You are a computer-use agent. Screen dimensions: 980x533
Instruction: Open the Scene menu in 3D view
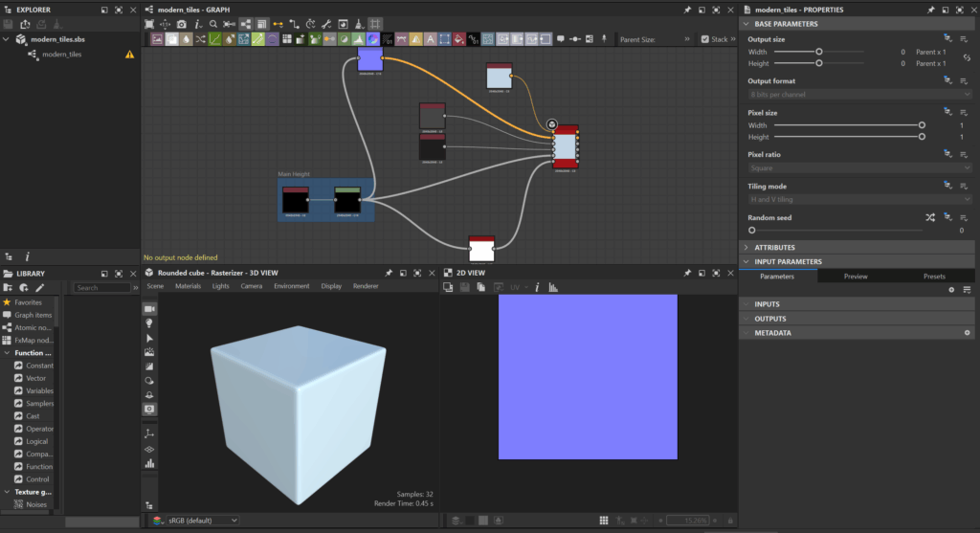tap(155, 286)
